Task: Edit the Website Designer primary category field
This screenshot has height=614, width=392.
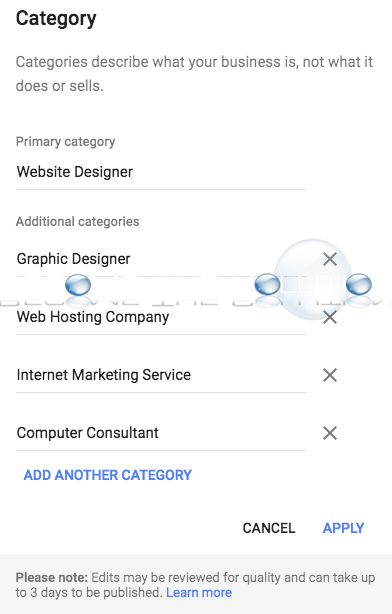Action: [x=161, y=172]
